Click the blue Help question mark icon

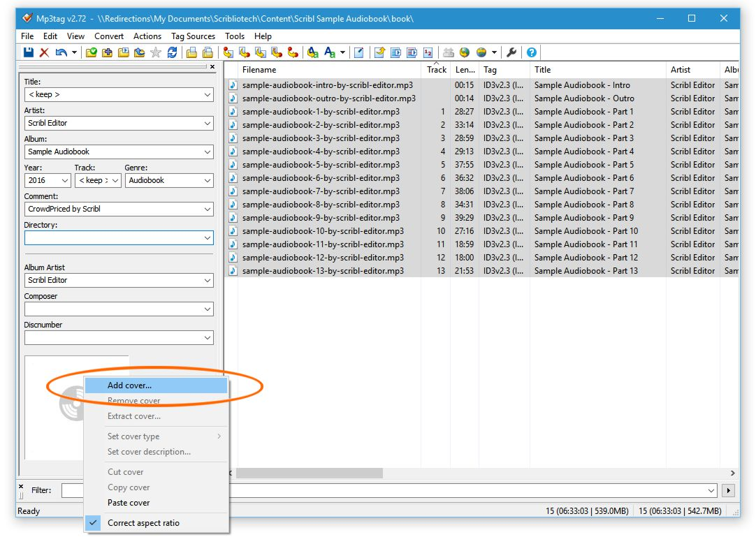tap(531, 52)
